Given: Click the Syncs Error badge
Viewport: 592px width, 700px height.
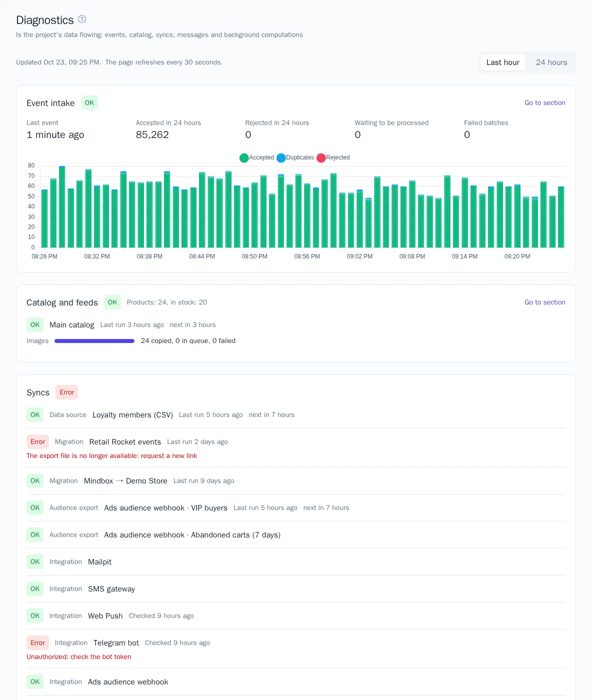Looking at the screenshot, I should click(x=67, y=392).
